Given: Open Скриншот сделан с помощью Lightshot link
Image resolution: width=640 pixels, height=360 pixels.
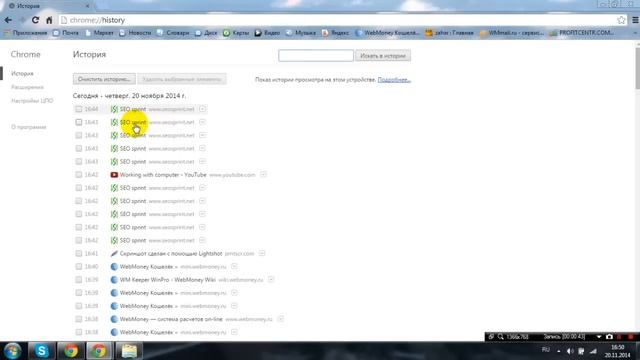Looking at the screenshot, I should (171, 253).
